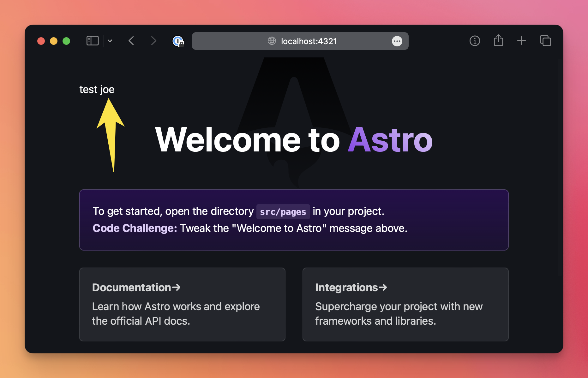Show the tab overview
Screen dimensions: 588x378
click(x=545, y=41)
